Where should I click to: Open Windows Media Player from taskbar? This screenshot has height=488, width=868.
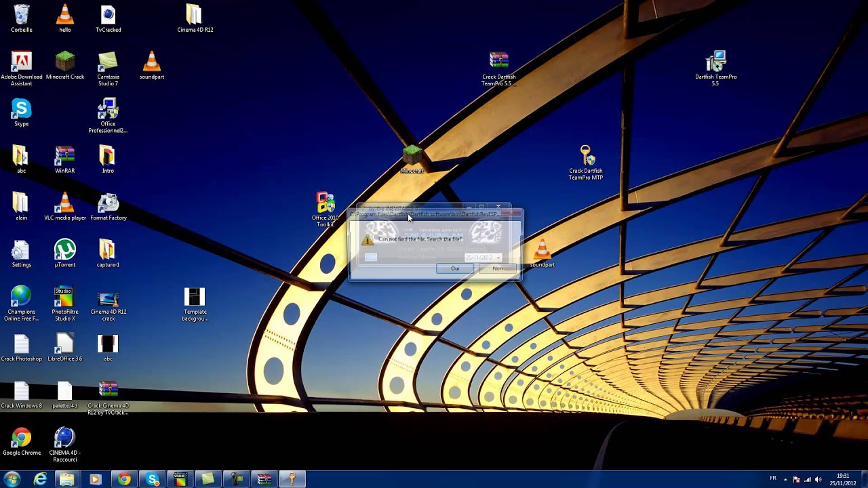click(95, 479)
